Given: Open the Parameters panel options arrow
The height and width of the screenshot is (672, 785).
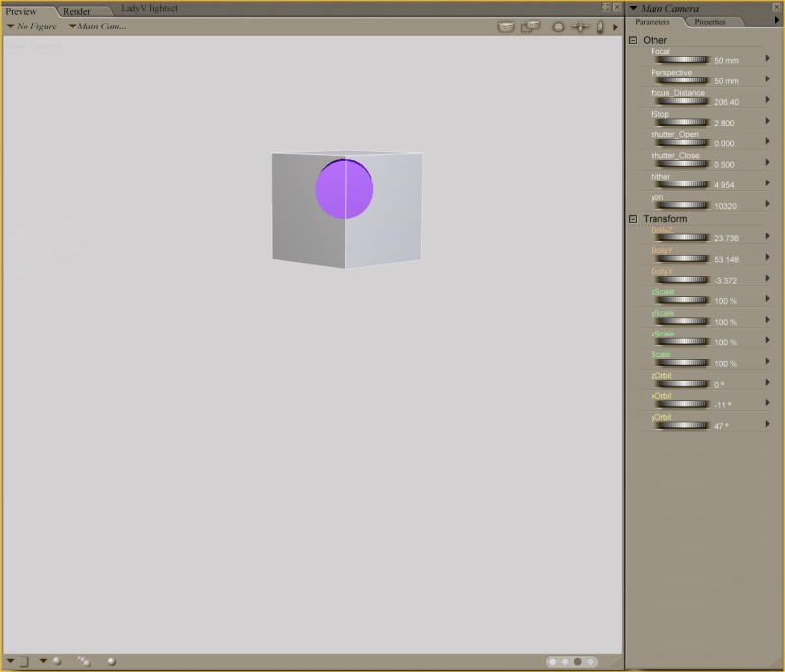Looking at the screenshot, I should (777, 20).
